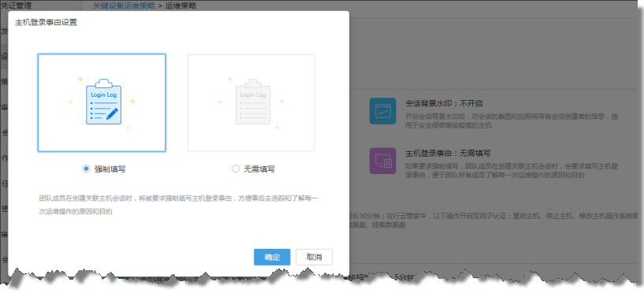Click the 主机登录事由设置 dialog title
This screenshot has height=293, width=644.
tap(46, 23)
